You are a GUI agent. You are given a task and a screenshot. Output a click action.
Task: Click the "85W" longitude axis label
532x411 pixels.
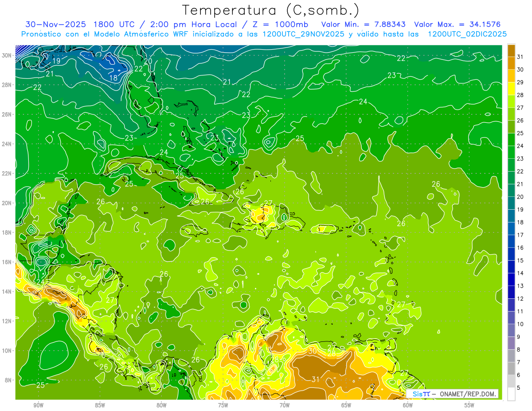(x=100, y=405)
